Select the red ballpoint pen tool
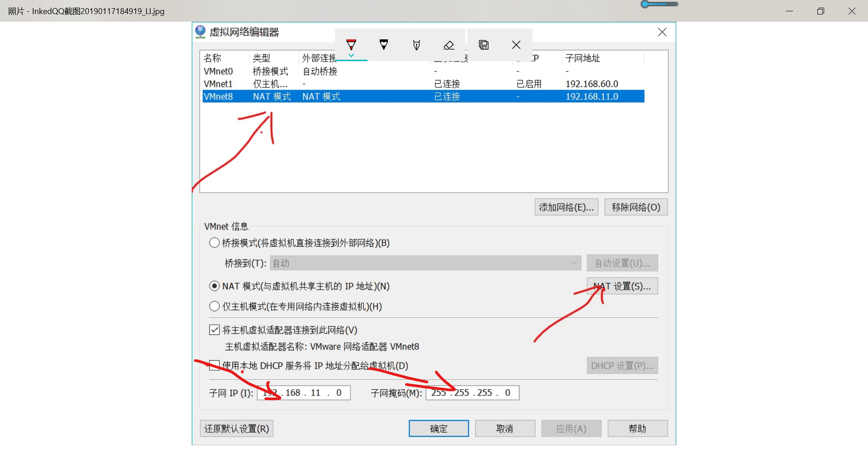868x467 pixels. point(351,44)
